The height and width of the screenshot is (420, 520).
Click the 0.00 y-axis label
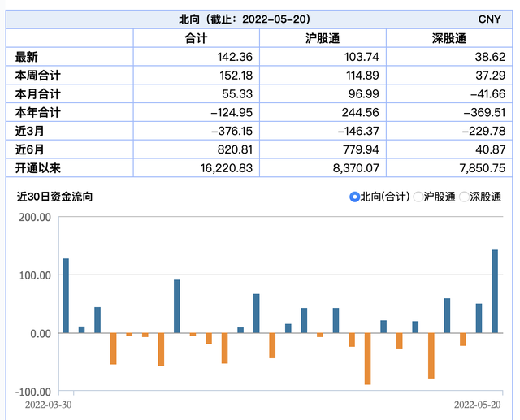41,333
